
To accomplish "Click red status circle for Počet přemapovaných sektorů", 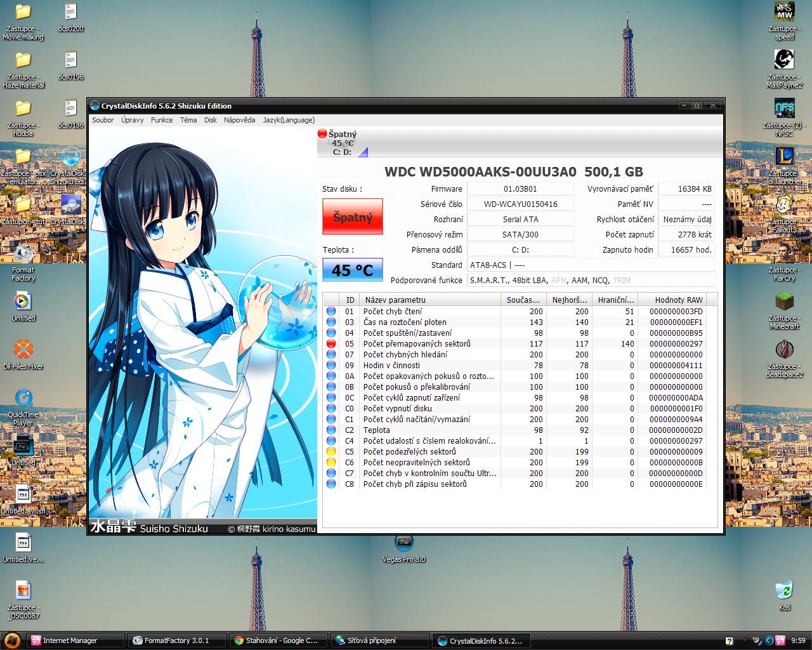I will 331,343.
